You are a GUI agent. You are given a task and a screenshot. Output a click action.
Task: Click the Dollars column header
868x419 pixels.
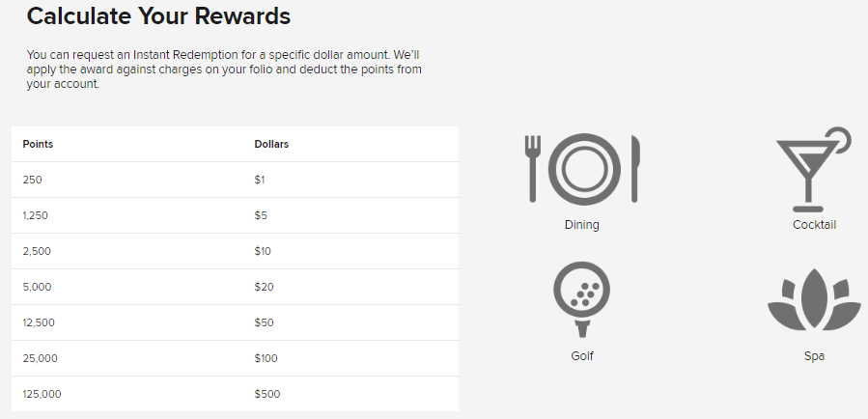[271, 144]
